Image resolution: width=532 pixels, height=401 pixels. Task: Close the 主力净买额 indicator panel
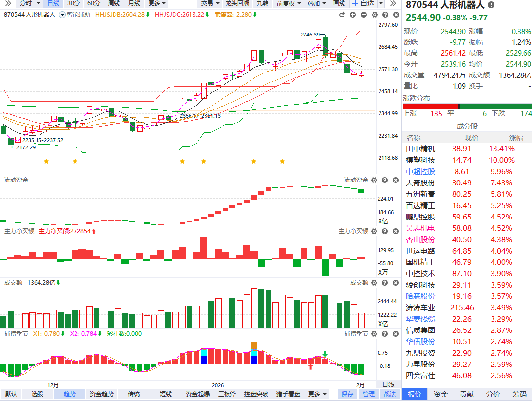395,231
